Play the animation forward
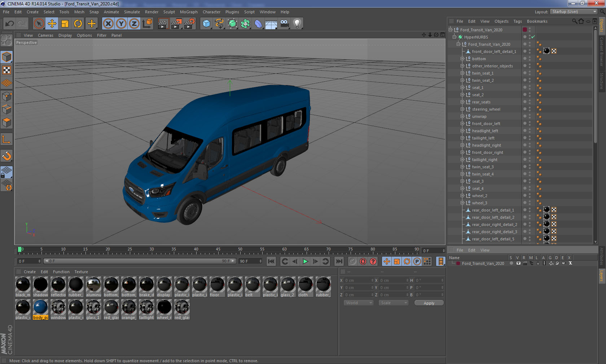This screenshot has width=606, height=364. [x=305, y=261]
